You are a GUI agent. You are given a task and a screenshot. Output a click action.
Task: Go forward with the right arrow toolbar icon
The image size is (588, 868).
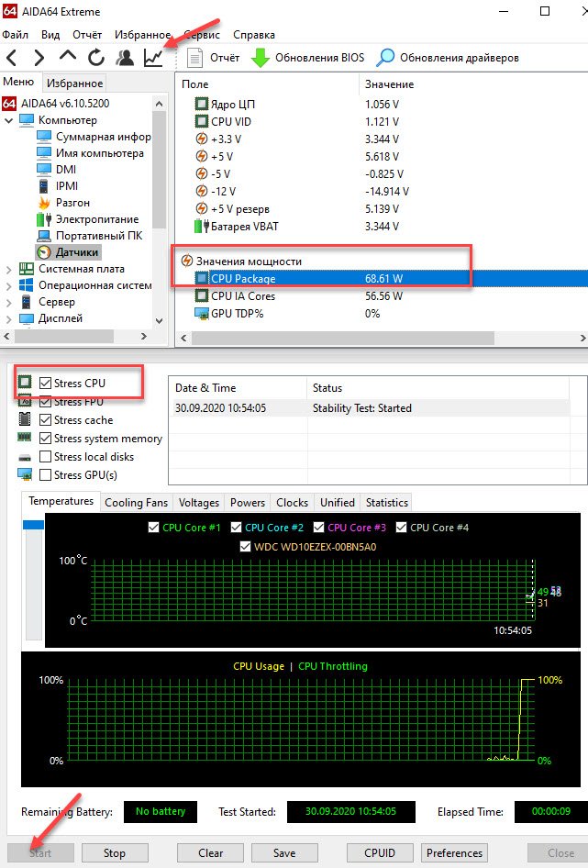tap(39, 58)
